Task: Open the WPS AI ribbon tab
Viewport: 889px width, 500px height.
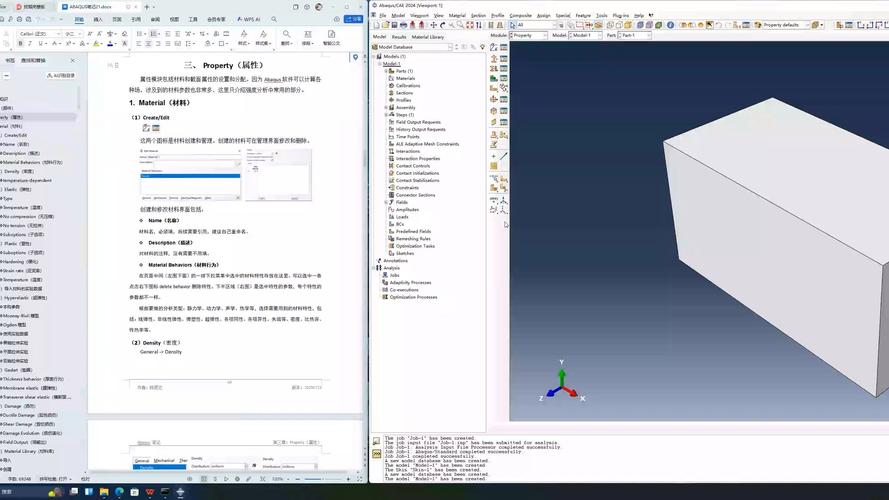Action: pyautogui.click(x=248, y=19)
